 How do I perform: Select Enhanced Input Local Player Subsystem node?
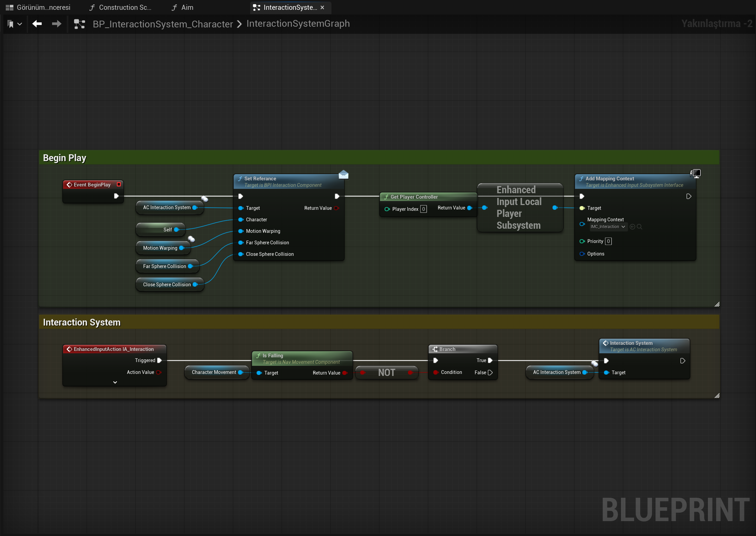520,208
